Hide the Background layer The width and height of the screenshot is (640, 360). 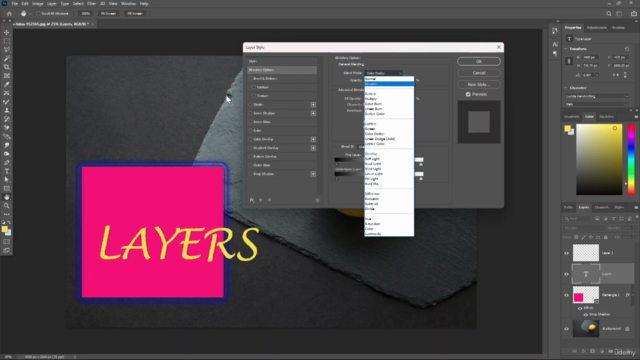click(567, 329)
